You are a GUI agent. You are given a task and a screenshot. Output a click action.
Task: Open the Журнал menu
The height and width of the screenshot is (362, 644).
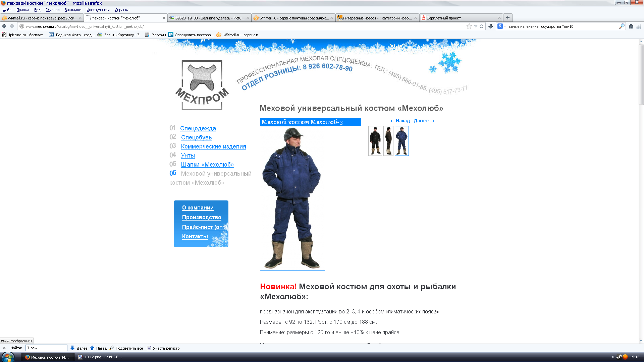click(53, 10)
